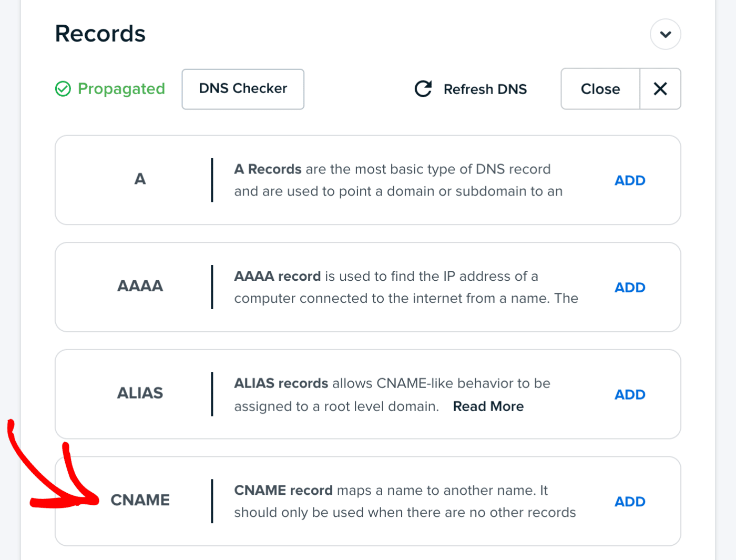Add a CNAME record
The height and width of the screenshot is (560, 736).
coord(629,502)
